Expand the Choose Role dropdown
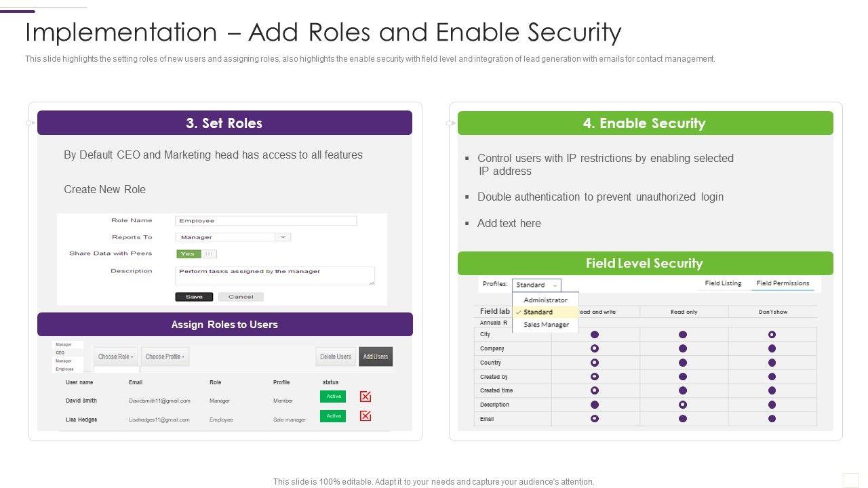Image resolution: width=868 pixels, height=488 pixels. [115, 357]
